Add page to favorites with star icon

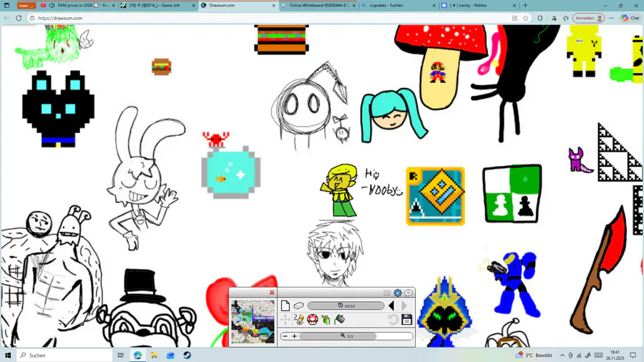click(526, 18)
